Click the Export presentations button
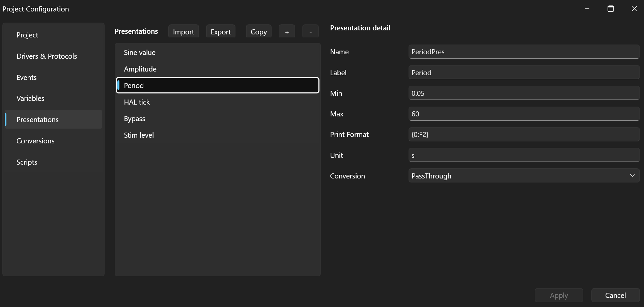 221,32
